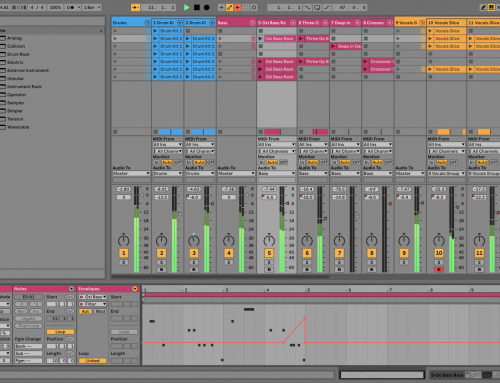The width and height of the screenshot is (500, 383).
Task: Arm the transport Record button
Action: 207,7
